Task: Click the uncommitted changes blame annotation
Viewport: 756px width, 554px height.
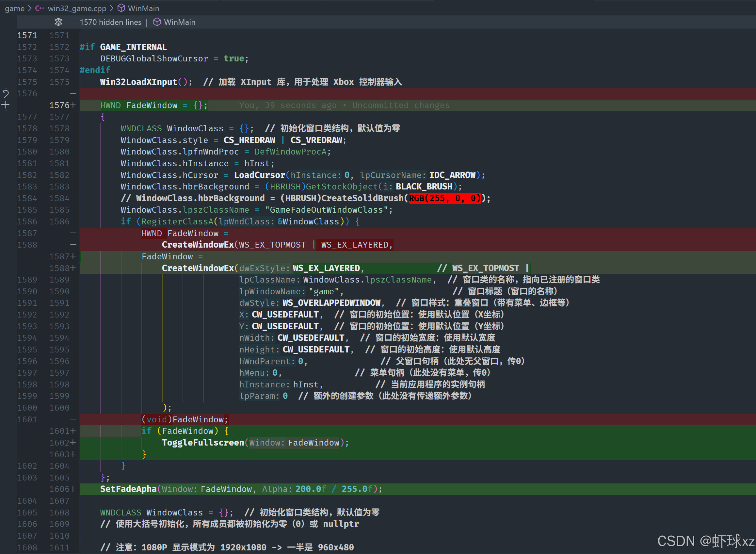Action: (344, 105)
